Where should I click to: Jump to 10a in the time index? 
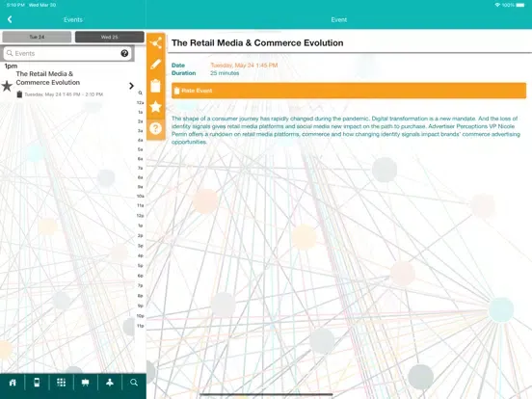coord(140,196)
